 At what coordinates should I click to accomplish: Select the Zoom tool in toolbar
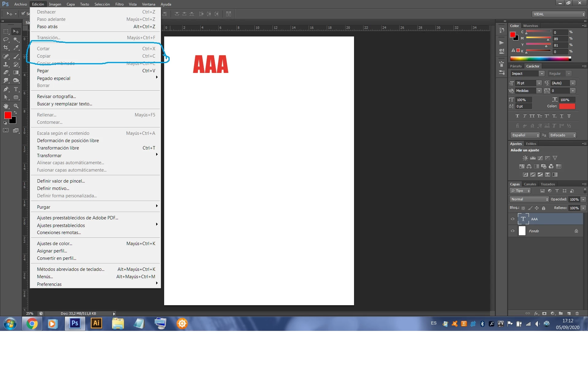pyautogui.click(x=16, y=106)
